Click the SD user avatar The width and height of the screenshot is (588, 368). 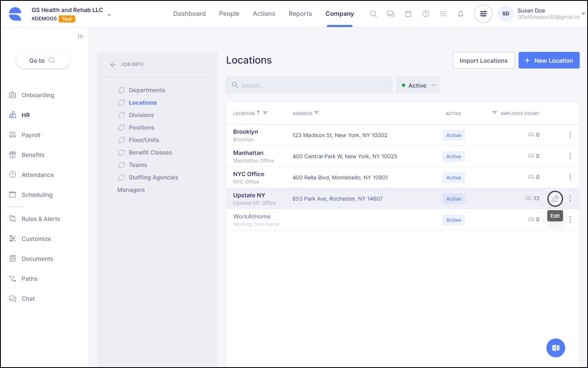[x=506, y=14]
